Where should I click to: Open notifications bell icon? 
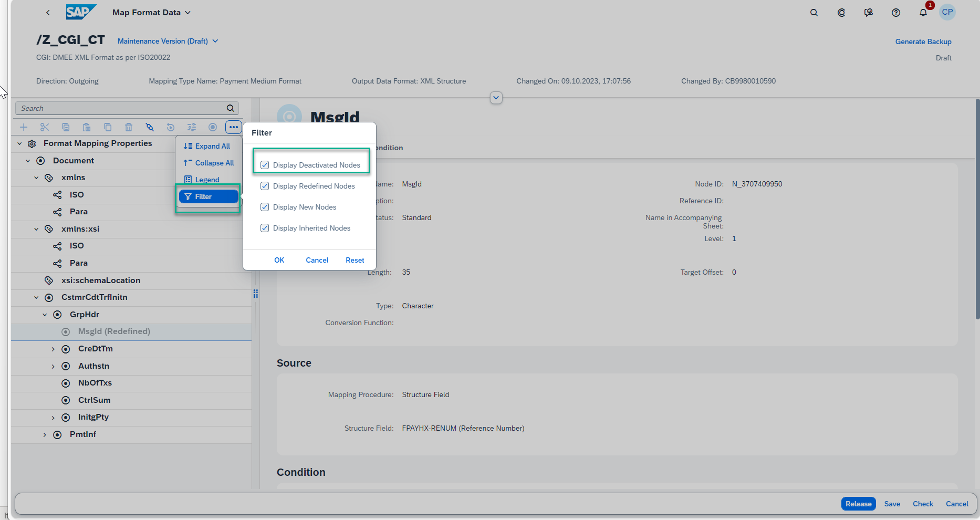(923, 13)
